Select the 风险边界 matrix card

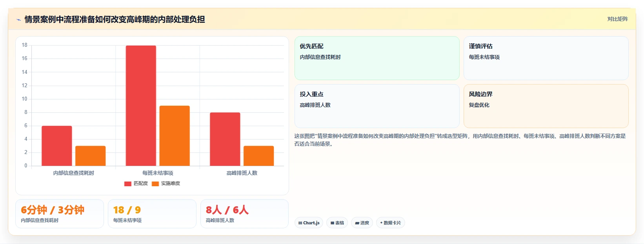[546, 106]
